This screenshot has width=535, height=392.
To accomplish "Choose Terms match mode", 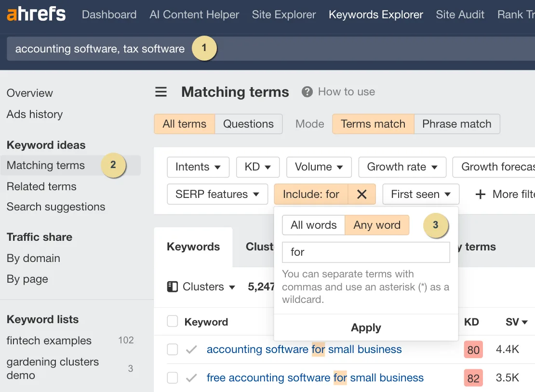I will (373, 124).
